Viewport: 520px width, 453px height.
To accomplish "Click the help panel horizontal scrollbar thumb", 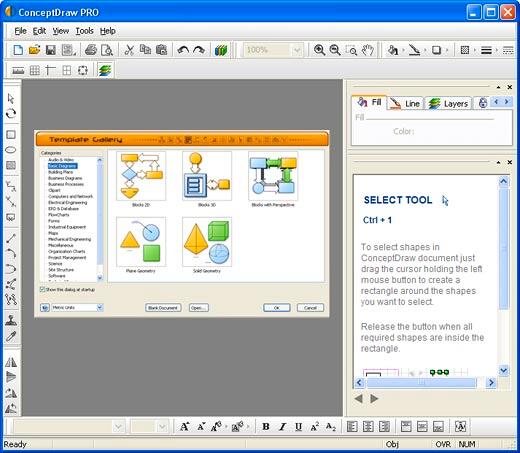I will click(422, 382).
